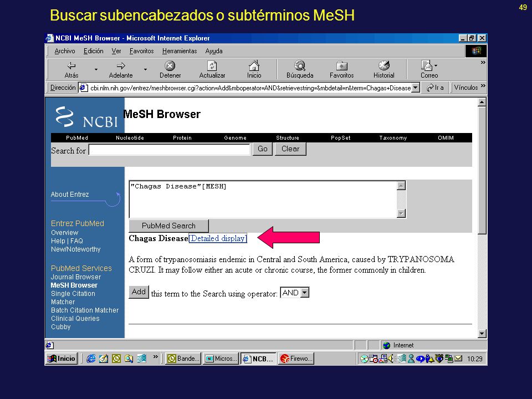Open the Help sidebar link

click(58, 241)
